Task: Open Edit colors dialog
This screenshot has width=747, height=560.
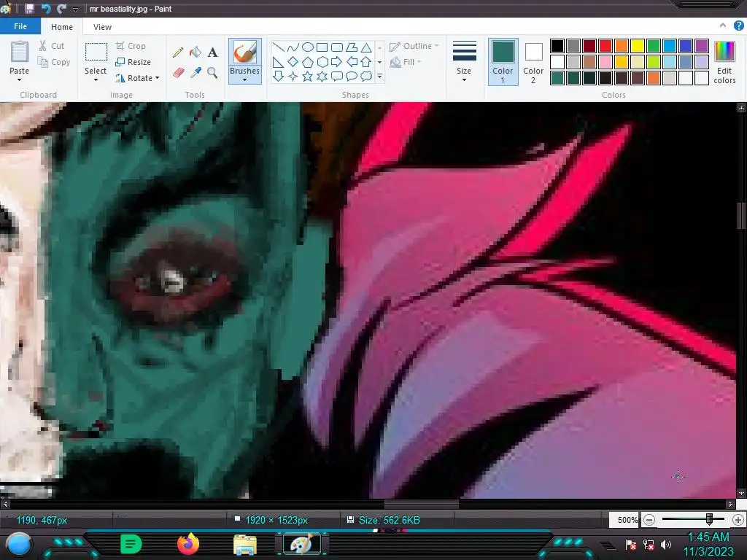Action: tap(724, 63)
